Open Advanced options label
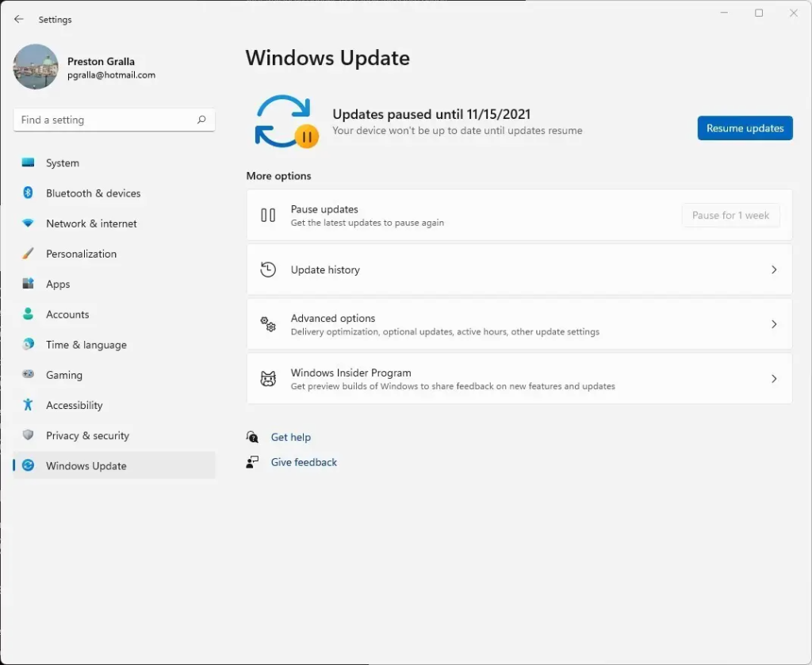This screenshot has width=812, height=665. click(x=333, y=319)
